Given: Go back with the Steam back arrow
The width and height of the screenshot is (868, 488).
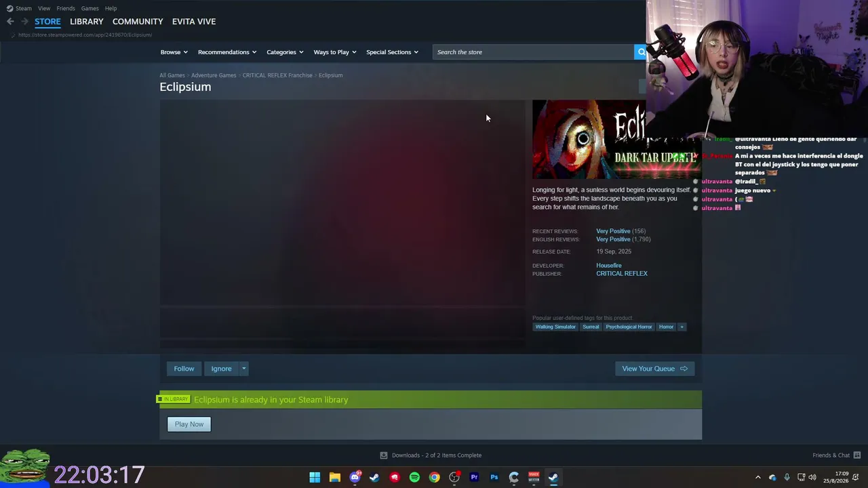Looking at the screenshot, I should (10, 22).
